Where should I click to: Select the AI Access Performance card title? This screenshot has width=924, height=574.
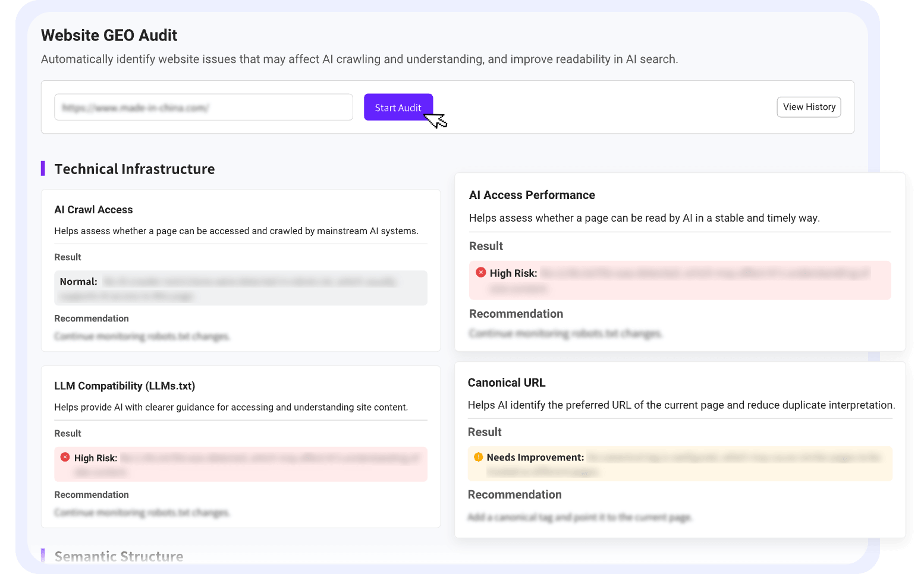click(532, 195)
